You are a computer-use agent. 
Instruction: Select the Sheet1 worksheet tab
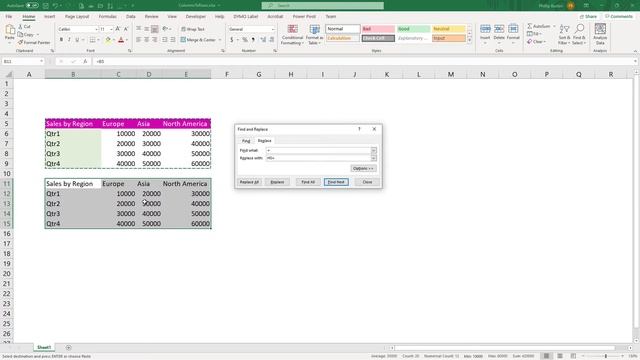coord(44,348)
